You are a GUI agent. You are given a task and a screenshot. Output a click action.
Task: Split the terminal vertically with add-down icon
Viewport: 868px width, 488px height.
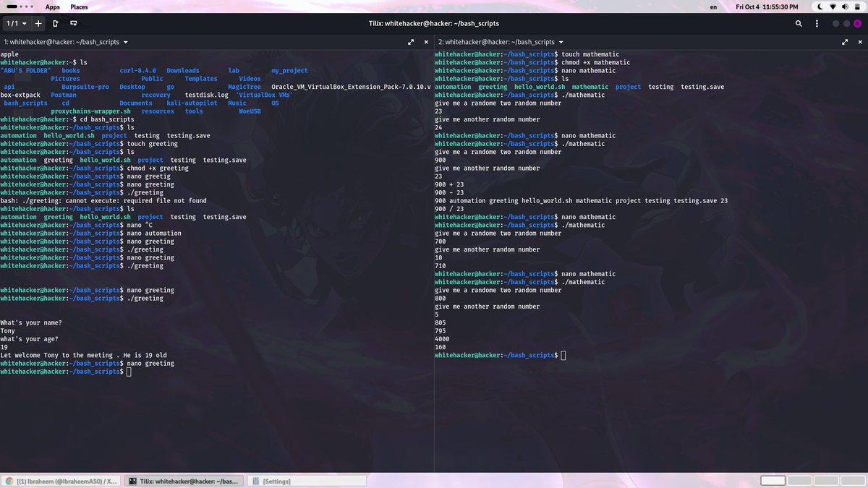pyautogui.click(x=73, y=23)
